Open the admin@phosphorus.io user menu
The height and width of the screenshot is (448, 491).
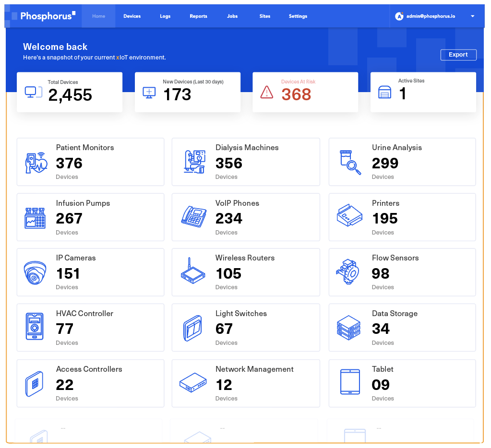[x=431, y=16]
